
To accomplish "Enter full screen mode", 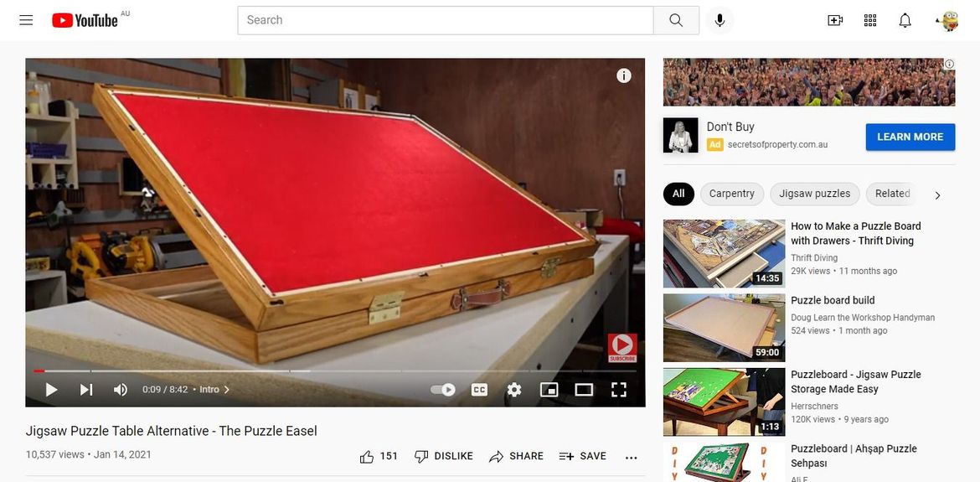I will click(619, 390).
